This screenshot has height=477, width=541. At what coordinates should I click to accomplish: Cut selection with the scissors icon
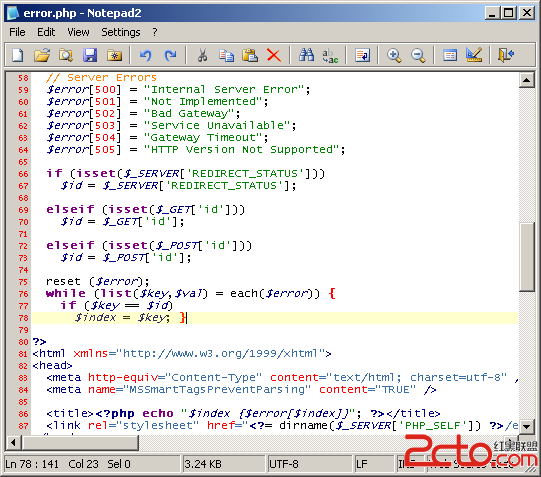203,55
